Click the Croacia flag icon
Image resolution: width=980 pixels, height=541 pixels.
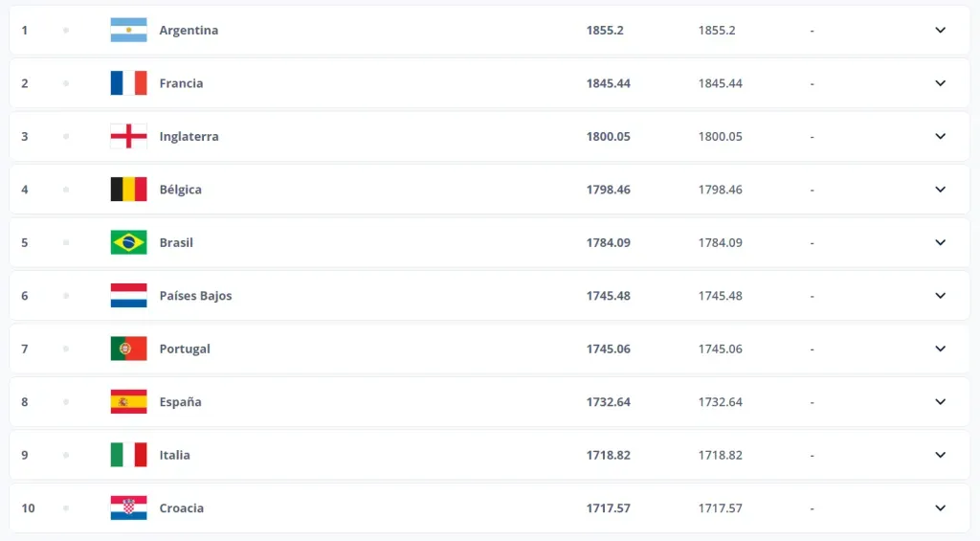coord(128,508)
